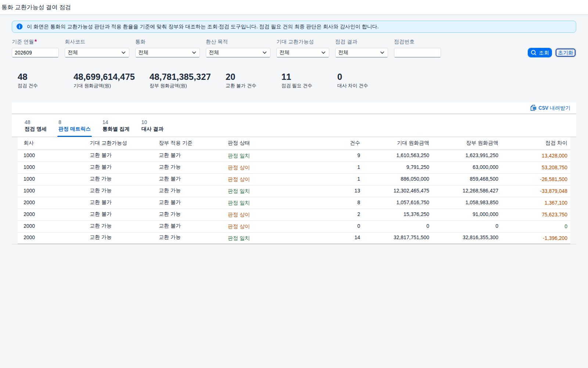Screen dimensions: 588x368
Task: Click the 점검 필요 건수 KPI value 11
Action: click(286, 77)
